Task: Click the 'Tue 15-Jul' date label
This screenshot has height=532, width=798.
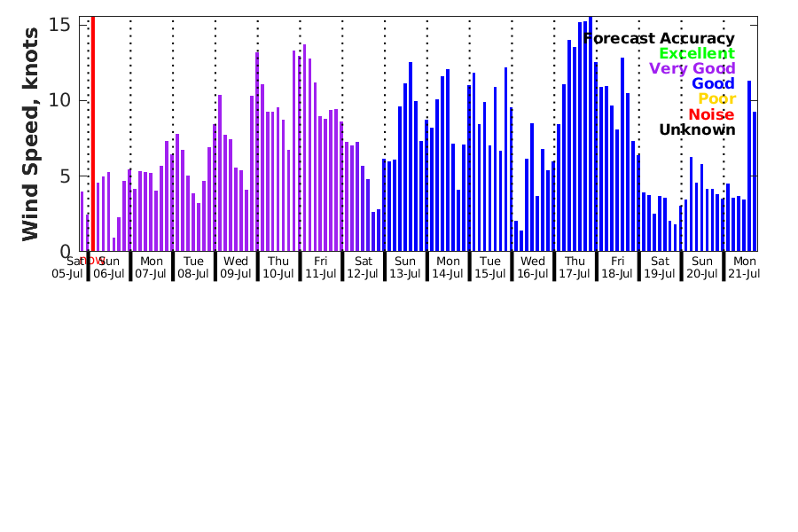Action: pyautogui.click(x=490, y=268)
